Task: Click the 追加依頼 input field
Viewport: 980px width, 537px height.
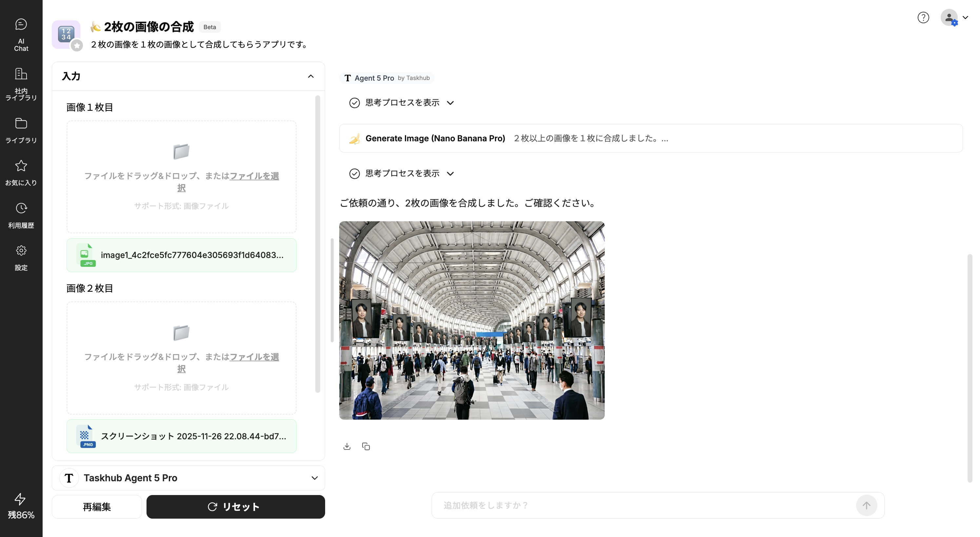Action: click(x=643, y=506)
